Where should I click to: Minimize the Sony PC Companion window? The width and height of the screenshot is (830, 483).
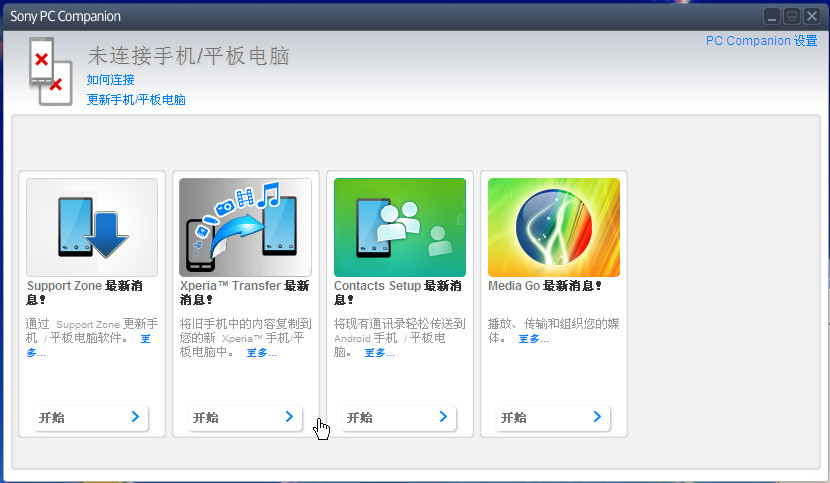(772, 16)
